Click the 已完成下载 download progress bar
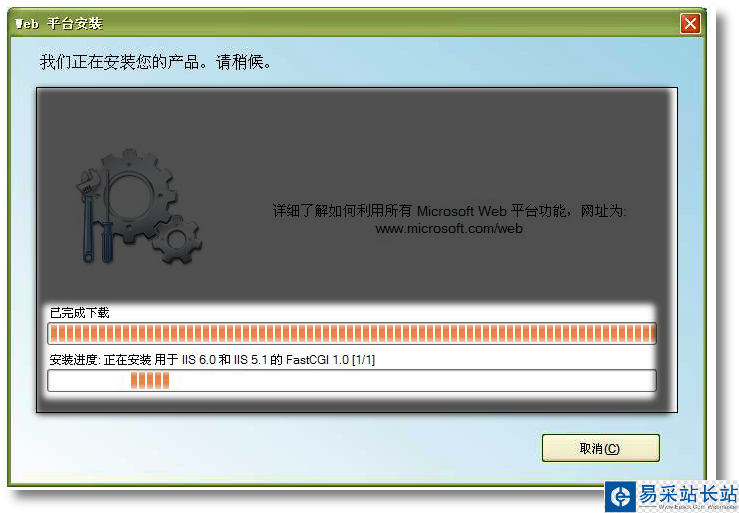This screenshot has width=739, height=513. (352, 333)
